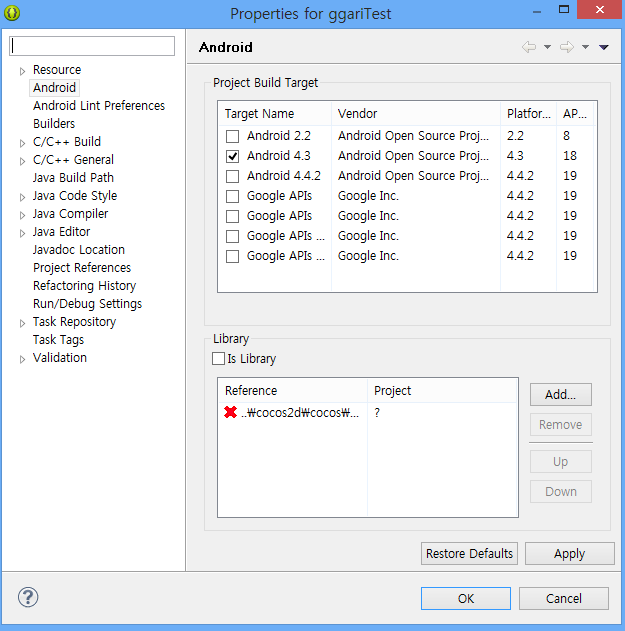Click the Eclipse icon in the title bar

coord(12,13)
